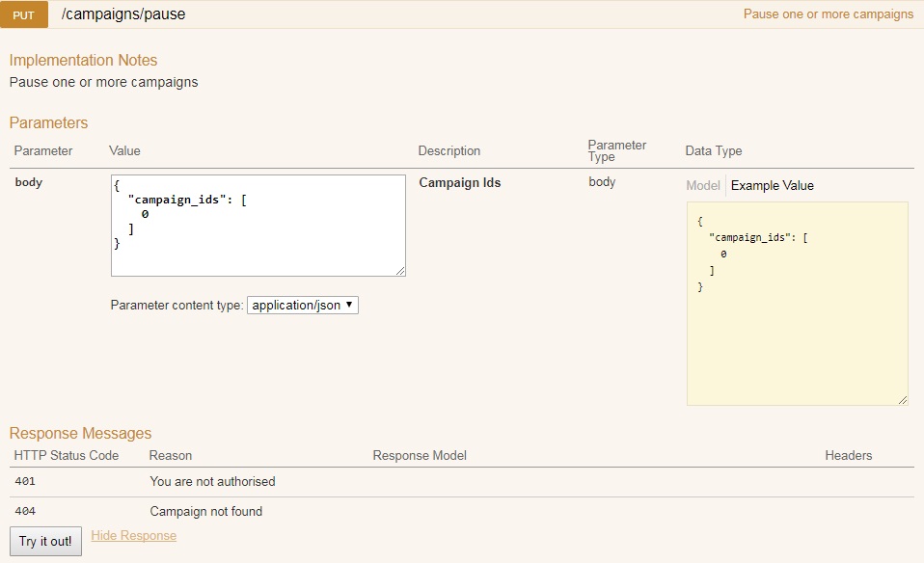924x563 pixels.
Task: Click the Implementation Notes heading
Action: pos(83,60)
